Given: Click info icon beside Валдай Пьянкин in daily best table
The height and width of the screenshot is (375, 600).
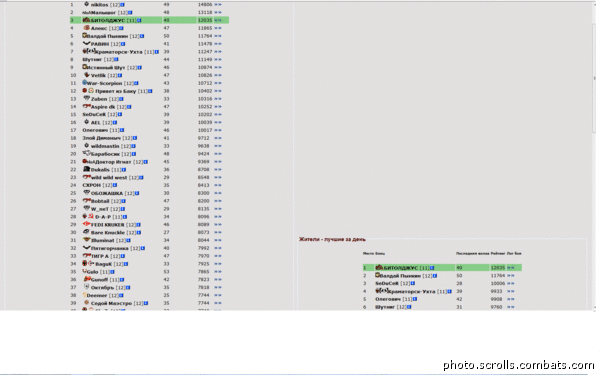Looking at the screenshot, I should pyautogui.click(x=435, y=276).
